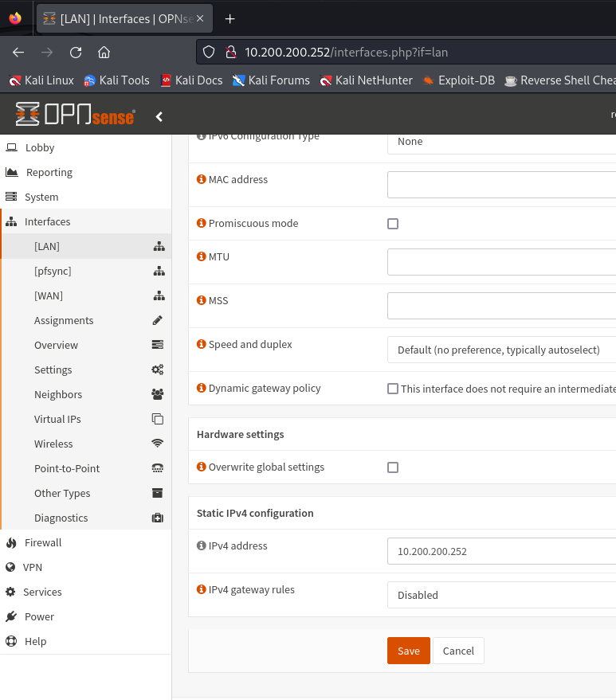Check Overwrite global settings
Viewport: 616px width, 700px height.
393,467
